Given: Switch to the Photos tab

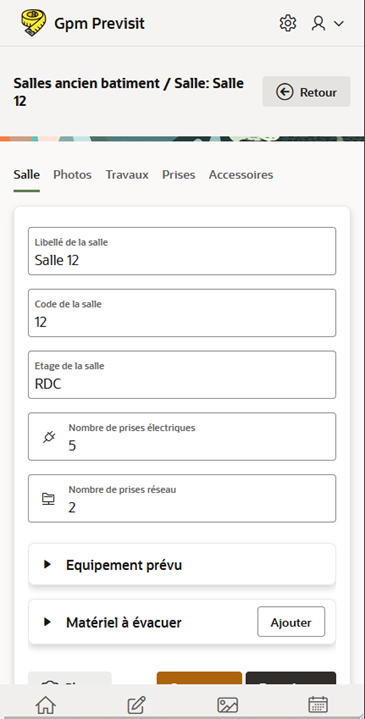Looking at the screenshot, I should 72,175.
